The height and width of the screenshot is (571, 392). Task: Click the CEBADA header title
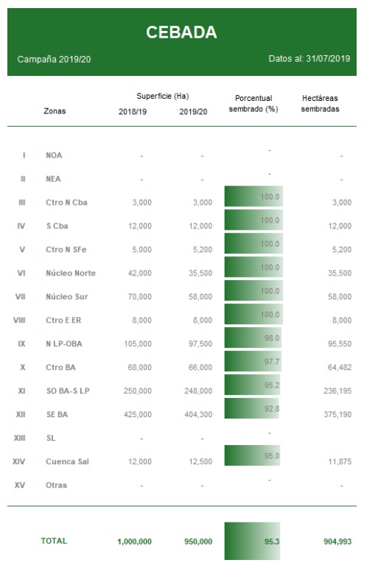tap(181, 32)
